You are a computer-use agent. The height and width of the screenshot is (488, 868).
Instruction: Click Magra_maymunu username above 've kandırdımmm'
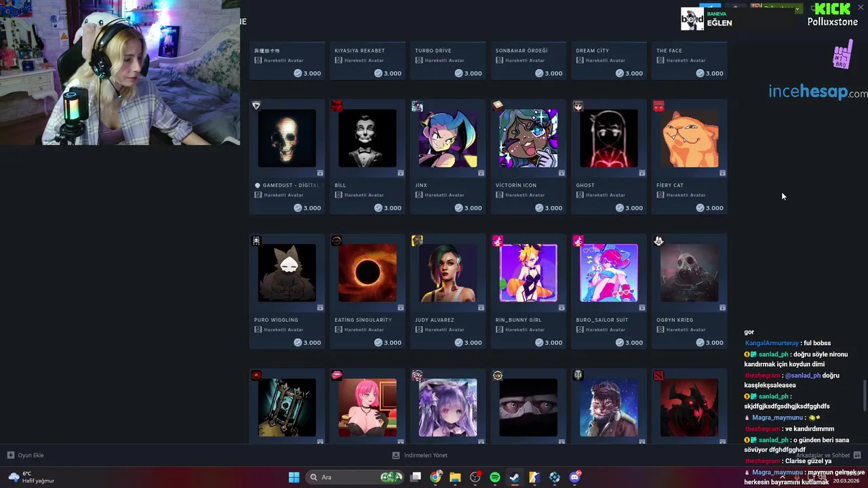tap(777, 418)
